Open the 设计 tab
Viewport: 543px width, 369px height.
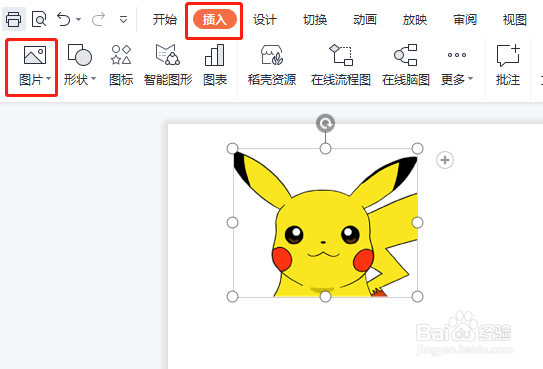tap(265, 20)
